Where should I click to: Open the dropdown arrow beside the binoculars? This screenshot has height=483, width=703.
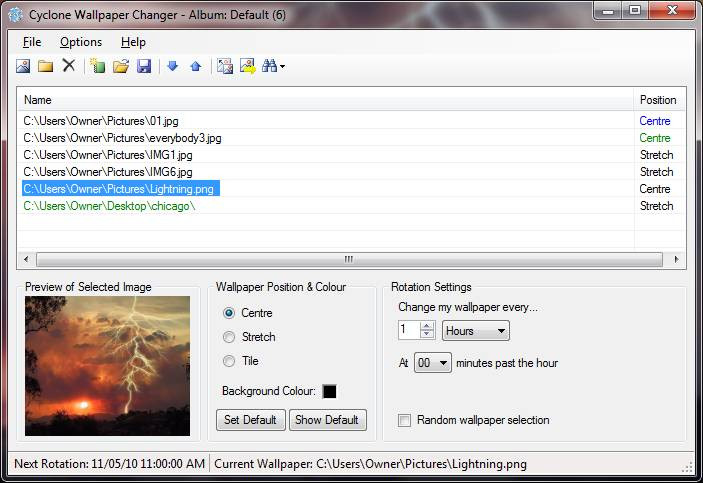[x=282, y=67]
